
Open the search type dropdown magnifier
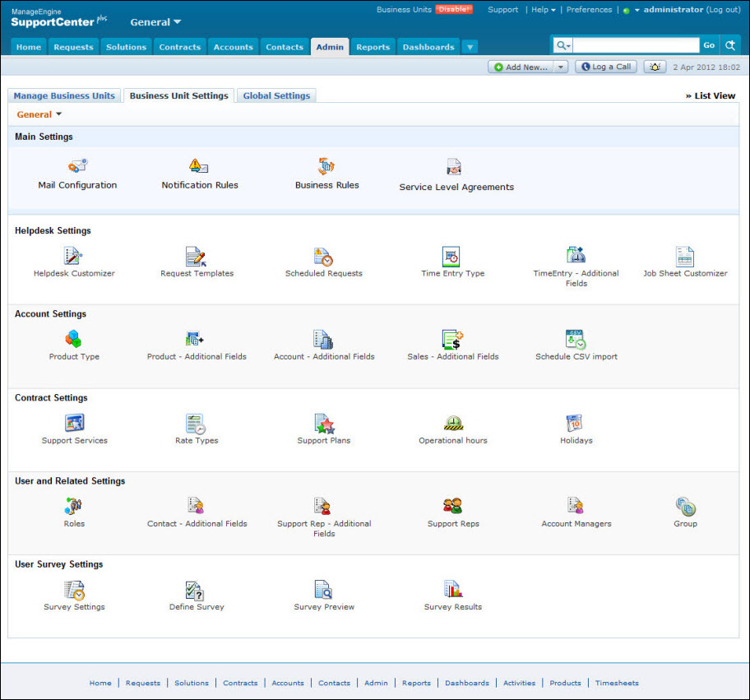(563, 45)
